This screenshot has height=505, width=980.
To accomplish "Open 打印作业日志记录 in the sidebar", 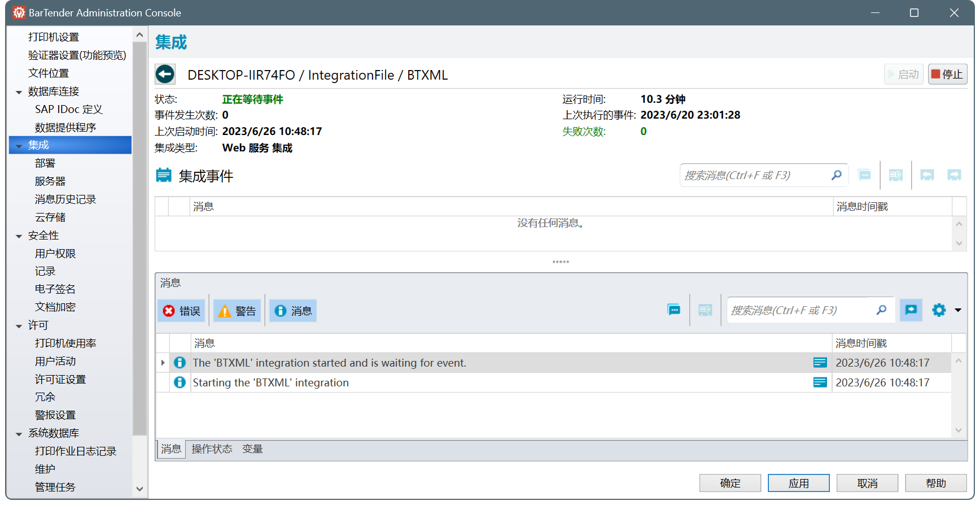I will point(76,451).
